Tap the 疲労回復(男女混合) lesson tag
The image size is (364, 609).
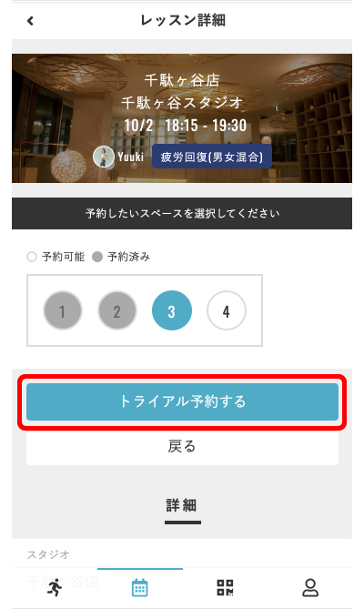tap(211, 157)
